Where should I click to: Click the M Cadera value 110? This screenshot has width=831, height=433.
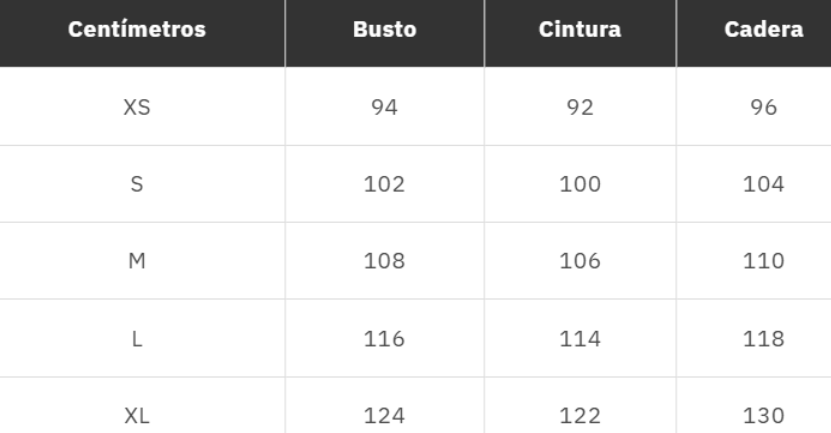[x=764, y=262]
